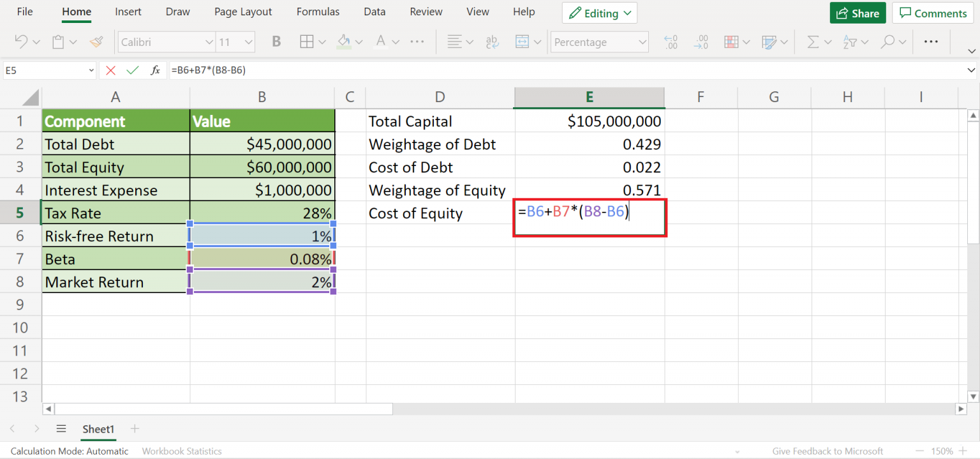This screenshot has width=980, height=459.
Task: Toggle Bold formatting
Action: coord(276,42)
